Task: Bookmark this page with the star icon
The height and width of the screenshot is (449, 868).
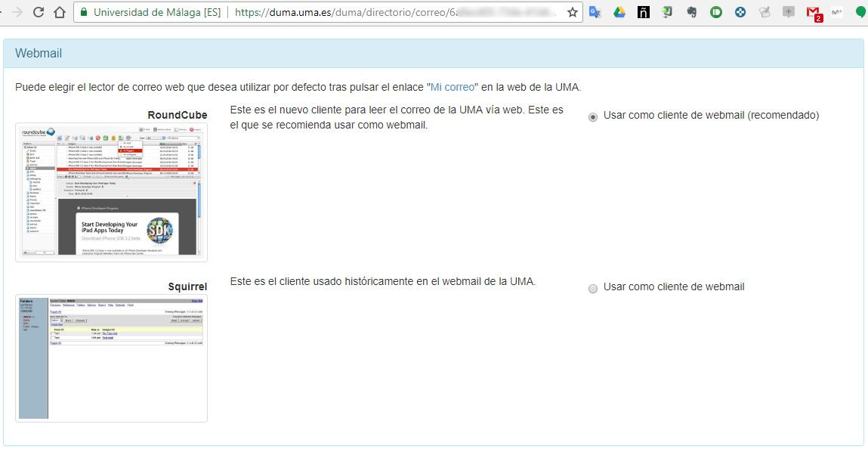Action: [x=573, y=13]
